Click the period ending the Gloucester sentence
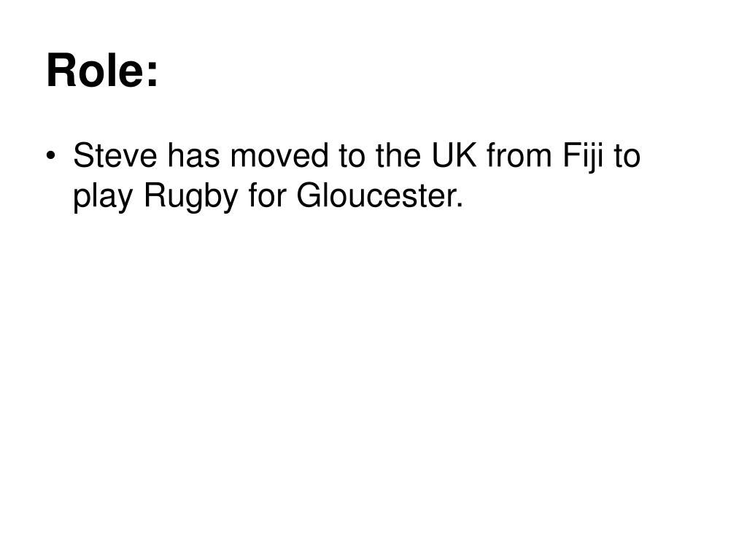 coord(460,205)
